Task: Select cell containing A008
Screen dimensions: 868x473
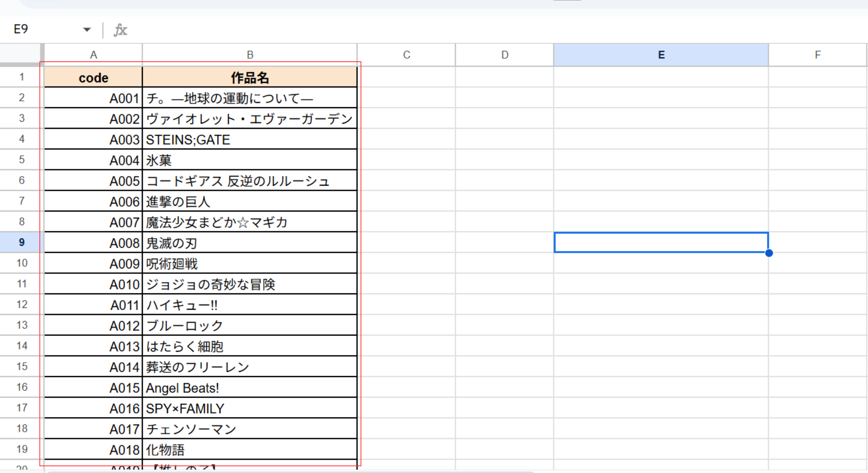Action: tap(93, 242)
